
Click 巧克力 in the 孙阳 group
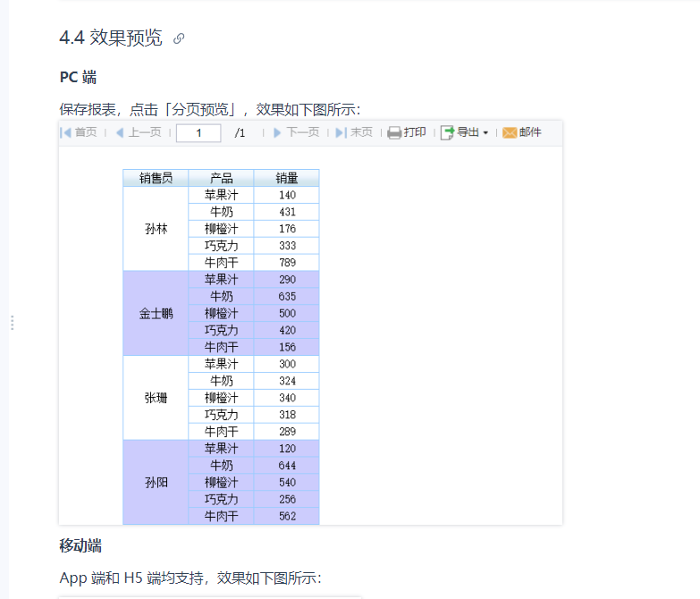pos(221,500)
